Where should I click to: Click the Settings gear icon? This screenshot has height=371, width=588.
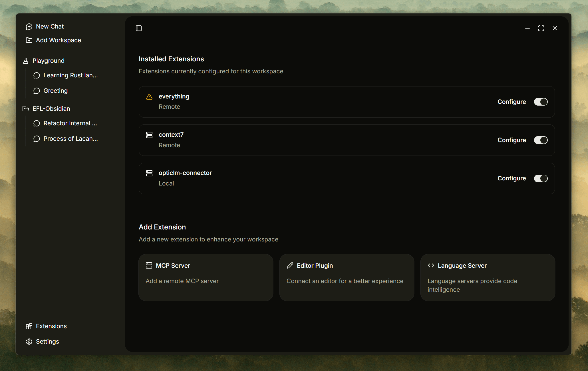[x=29, y=342]
